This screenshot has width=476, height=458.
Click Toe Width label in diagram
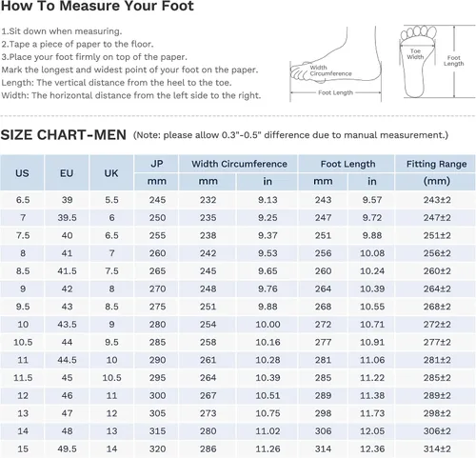[415, 54]
